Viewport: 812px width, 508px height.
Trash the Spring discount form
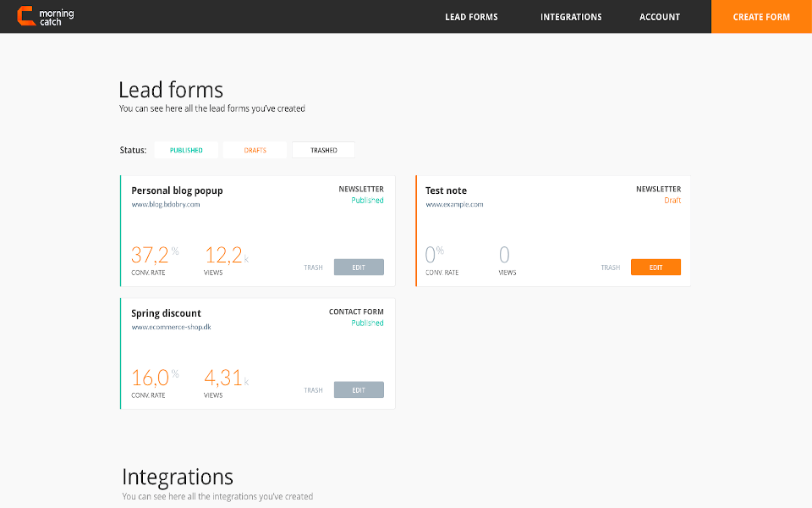coord(313,390)
